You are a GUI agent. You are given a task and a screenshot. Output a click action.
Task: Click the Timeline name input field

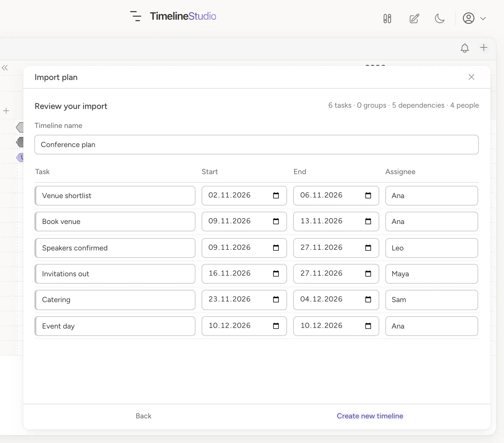coord(257,145)
